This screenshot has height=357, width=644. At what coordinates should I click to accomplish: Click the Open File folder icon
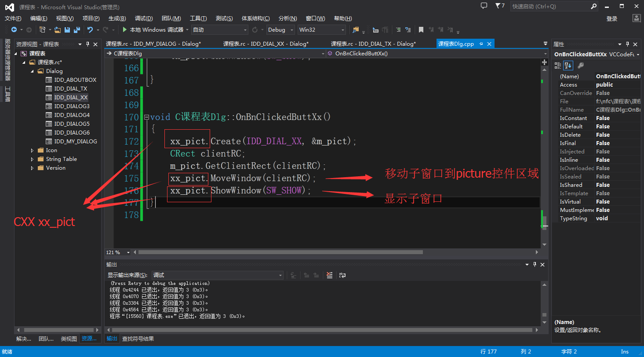pyautogui.click(x=58, y=30)
